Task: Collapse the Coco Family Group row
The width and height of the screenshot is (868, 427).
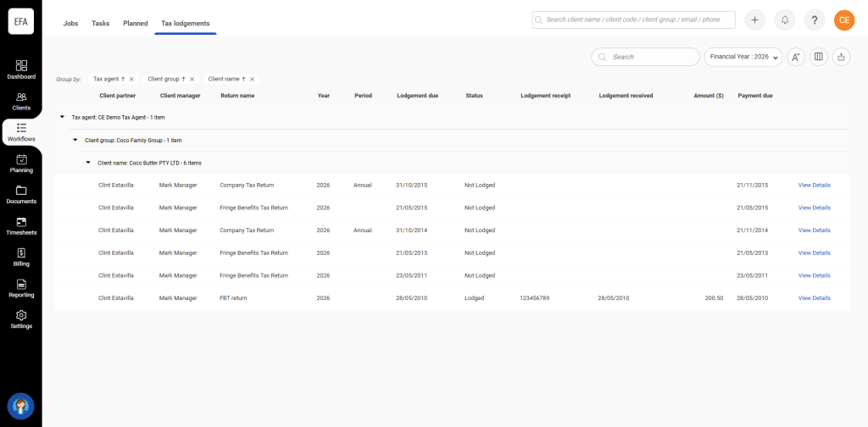Action: tap(75, 140)
